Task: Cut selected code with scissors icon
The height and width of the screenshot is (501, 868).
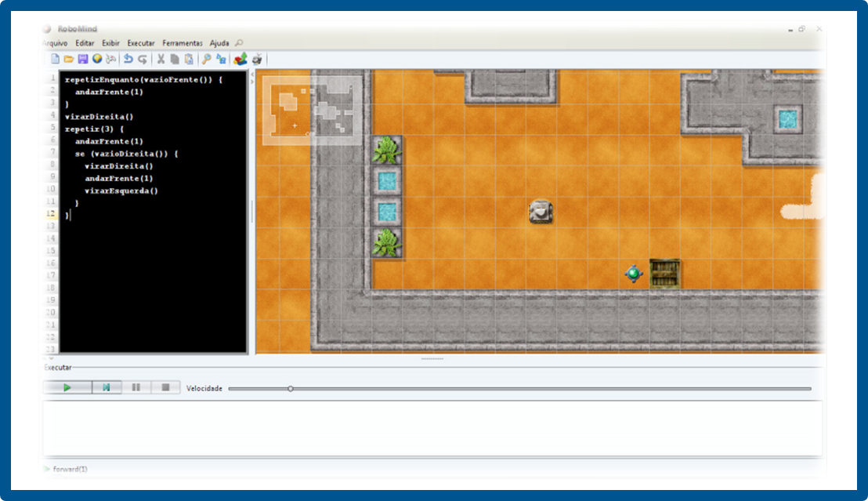Action: (x=161, y=59)
